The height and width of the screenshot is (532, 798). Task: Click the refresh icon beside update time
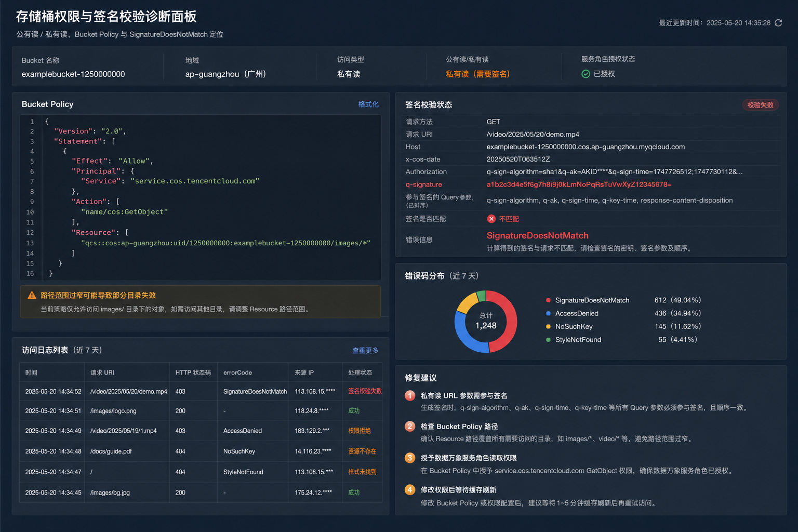[778, 23]
